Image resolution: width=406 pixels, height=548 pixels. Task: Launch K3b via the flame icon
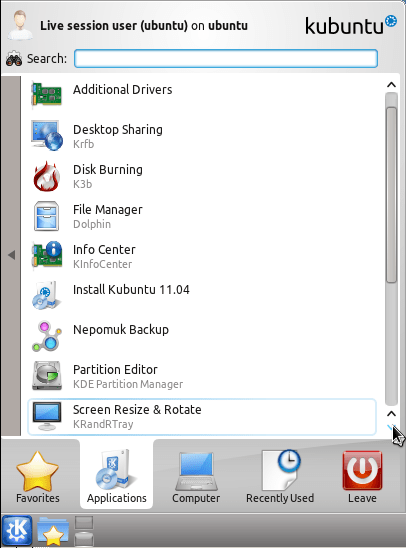pyautogui.click(x=47, y=176)
